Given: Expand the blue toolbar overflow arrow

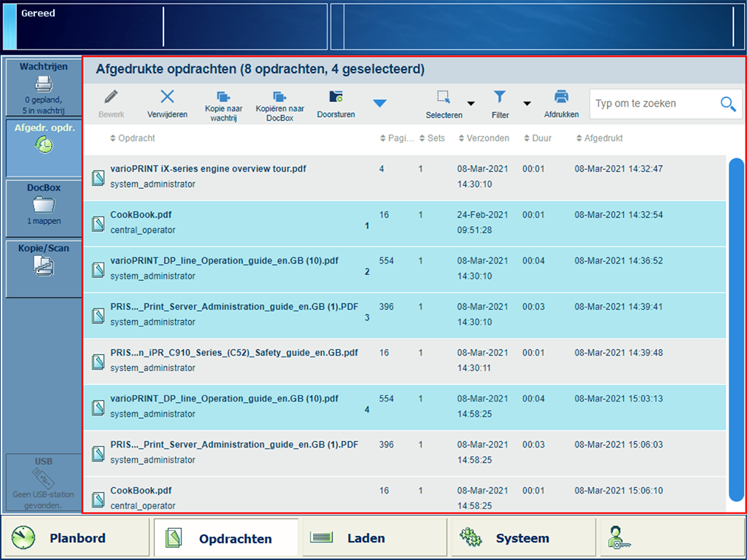Looking at the screenshot, I should 379,104.
